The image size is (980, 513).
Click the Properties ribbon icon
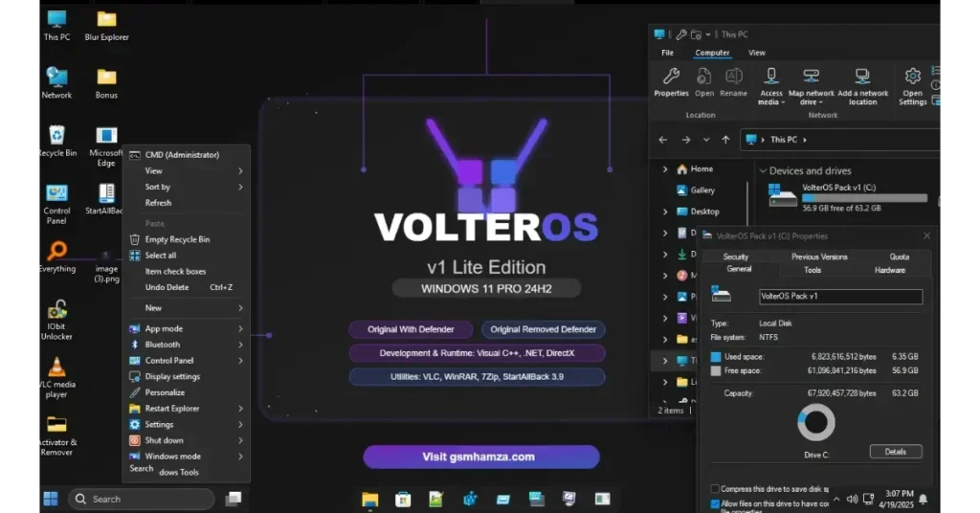pyautogui.click(x=671, y=82)
